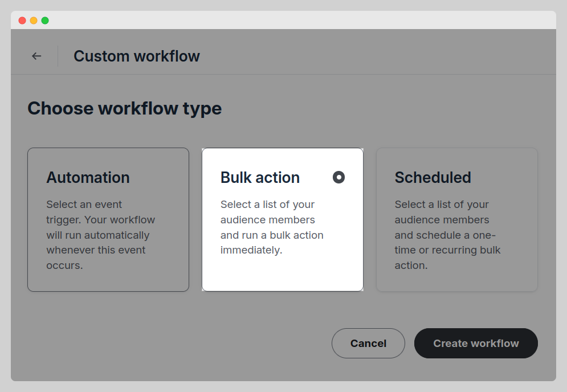This screenshot has width=567, height=392.
Task: Choose the Scheduled workflow card
Action: 456,219
